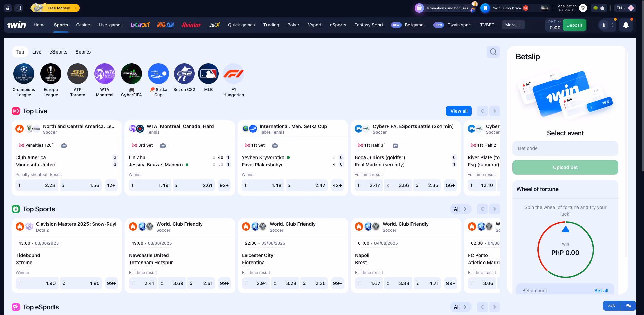Switch to the Top tab
644x315 pixels.
click(20, 52)
